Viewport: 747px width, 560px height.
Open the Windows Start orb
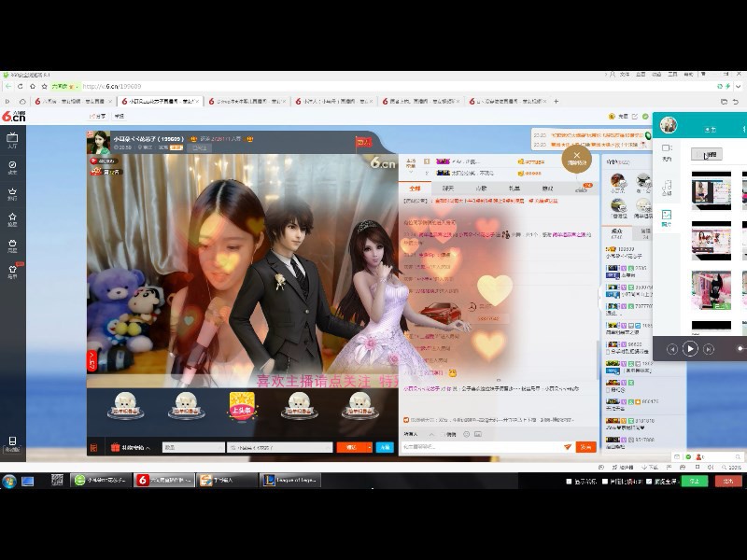[9, 481]
